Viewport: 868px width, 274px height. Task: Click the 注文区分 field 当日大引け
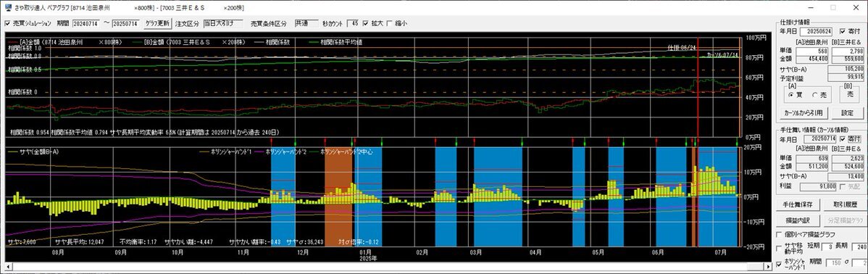tap(222, 23)
